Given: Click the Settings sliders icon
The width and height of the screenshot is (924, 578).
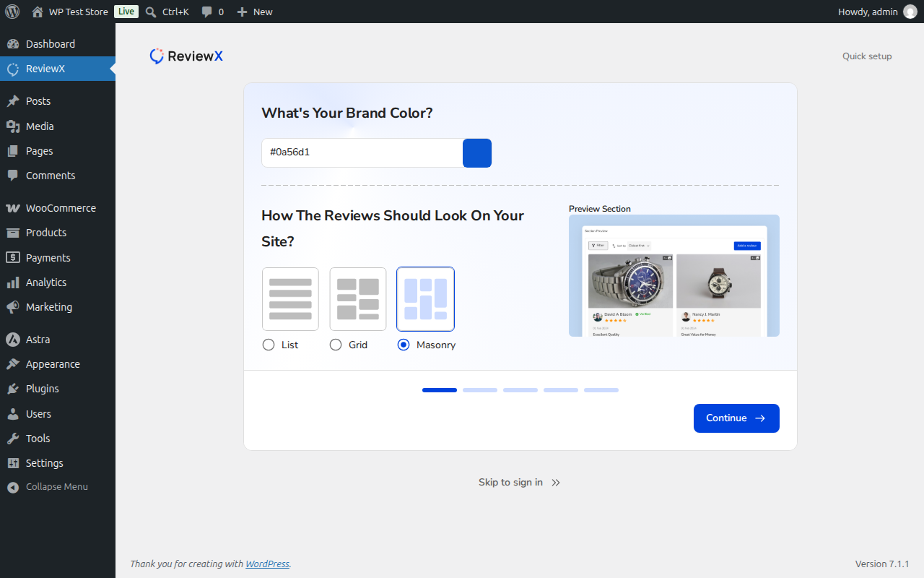Looking at the screenshot, I should [13, 463].
